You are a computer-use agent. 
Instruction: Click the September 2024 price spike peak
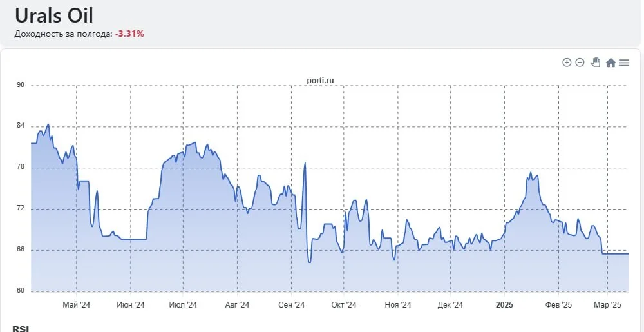click(x=305, y=162)
